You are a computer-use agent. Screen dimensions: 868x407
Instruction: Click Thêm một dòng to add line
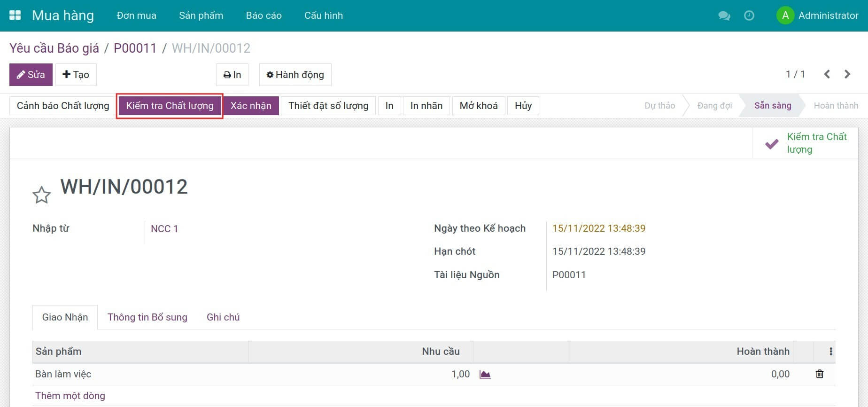[x=70, y=396]
